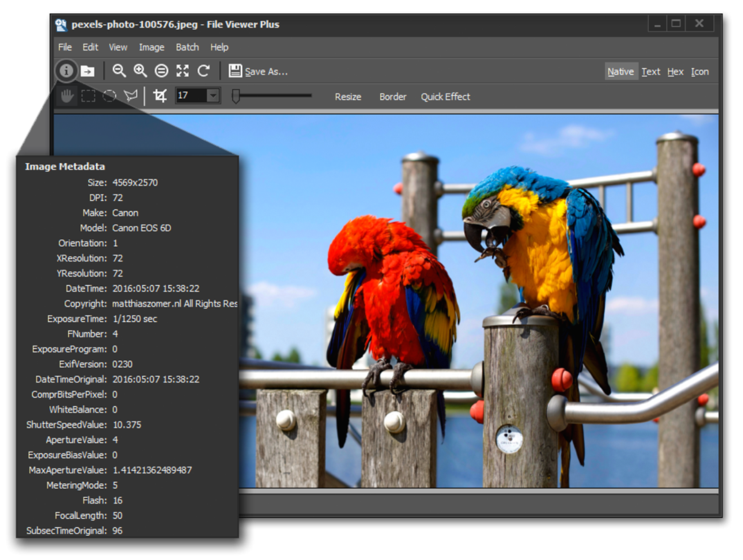Screen dimensions: 743x560
Task: Open the Image menu
Action: point(152,47)
